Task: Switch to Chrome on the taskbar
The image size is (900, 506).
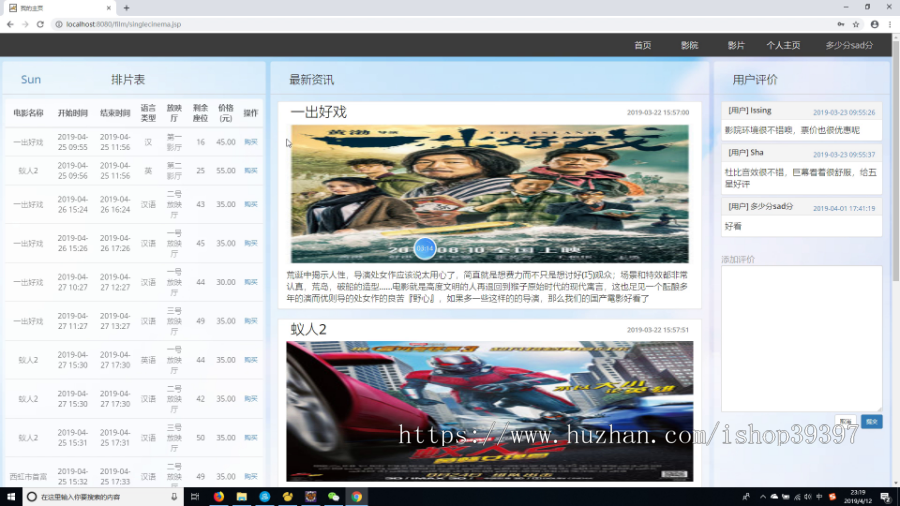Action: pos(356,497)
